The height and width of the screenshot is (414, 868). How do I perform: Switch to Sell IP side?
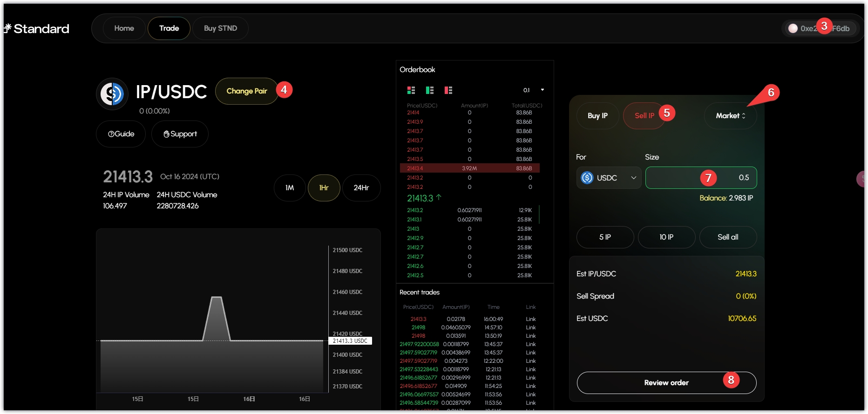pos(644,116)
